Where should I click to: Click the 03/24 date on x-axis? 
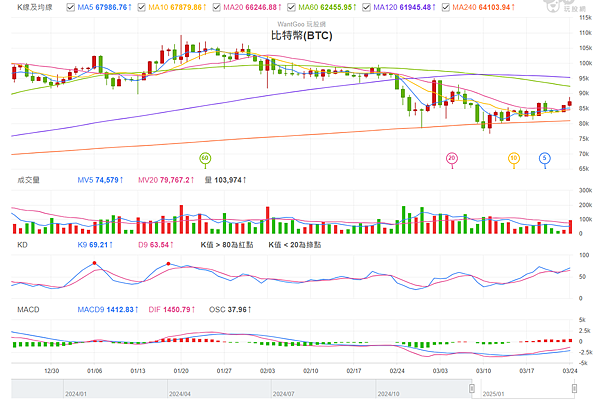coord(570,371)
